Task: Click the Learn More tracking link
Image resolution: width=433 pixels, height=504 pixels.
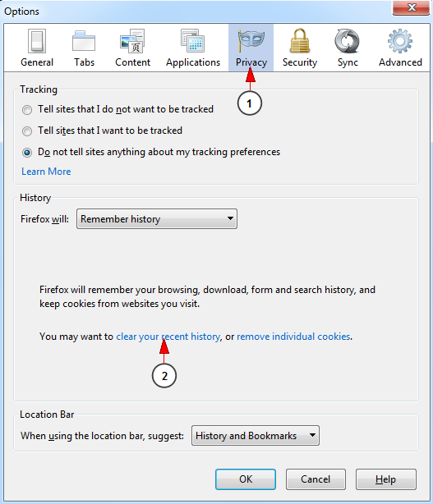Action: click(46, 172)
